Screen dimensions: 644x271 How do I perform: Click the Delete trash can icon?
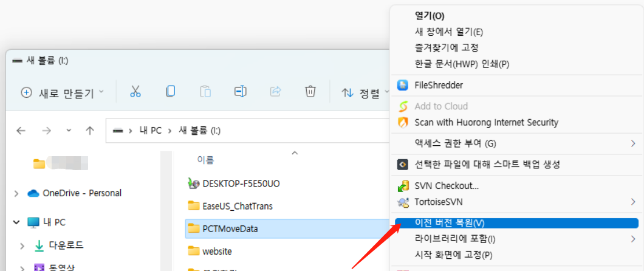(310, 91)
